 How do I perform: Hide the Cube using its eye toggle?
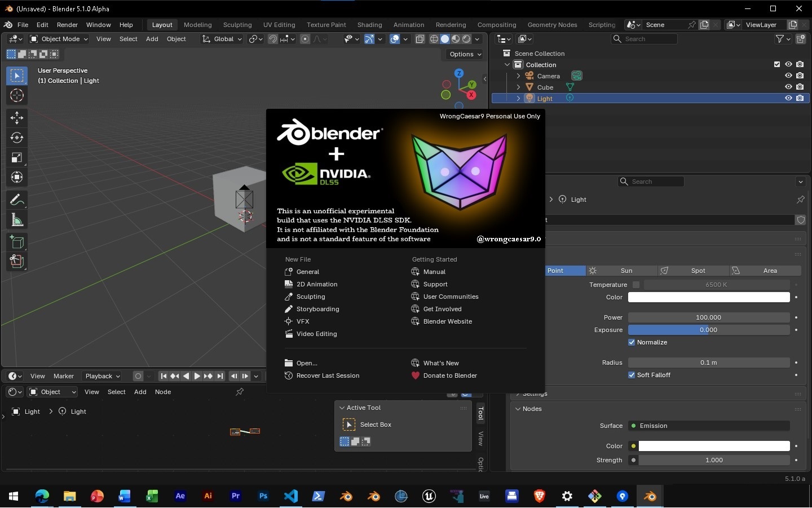[x=788, y=87]
